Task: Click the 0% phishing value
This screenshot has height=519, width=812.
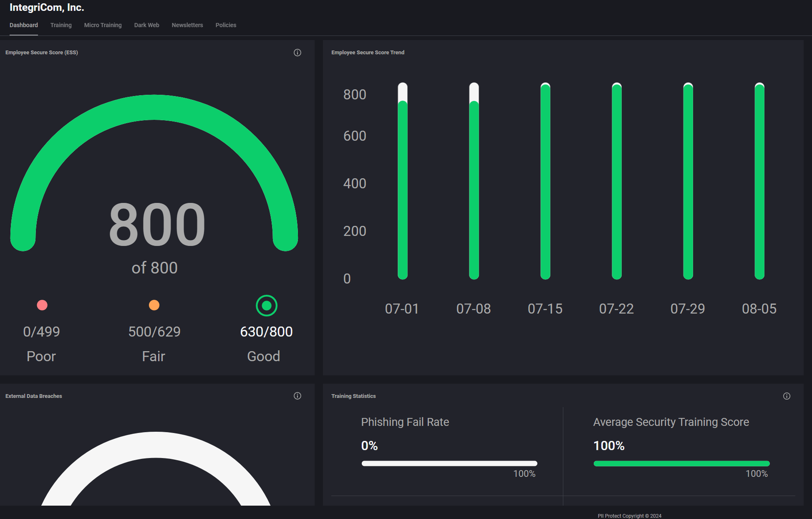Action: 370,446
